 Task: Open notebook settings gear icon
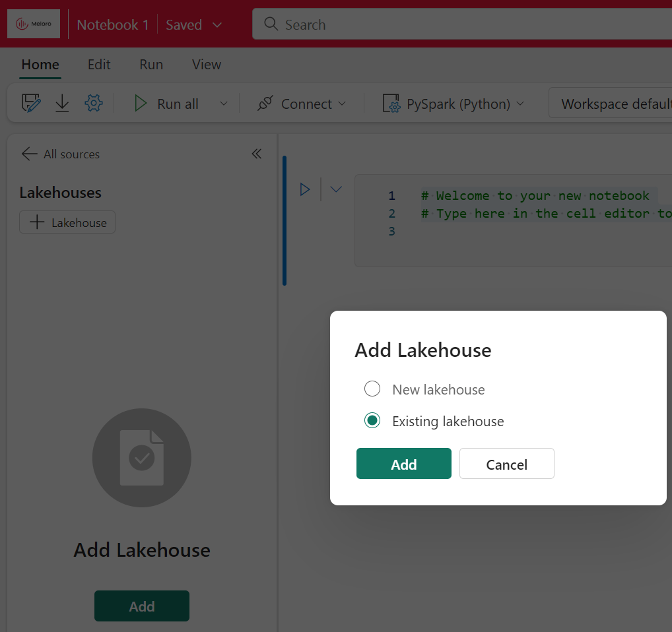94,104
